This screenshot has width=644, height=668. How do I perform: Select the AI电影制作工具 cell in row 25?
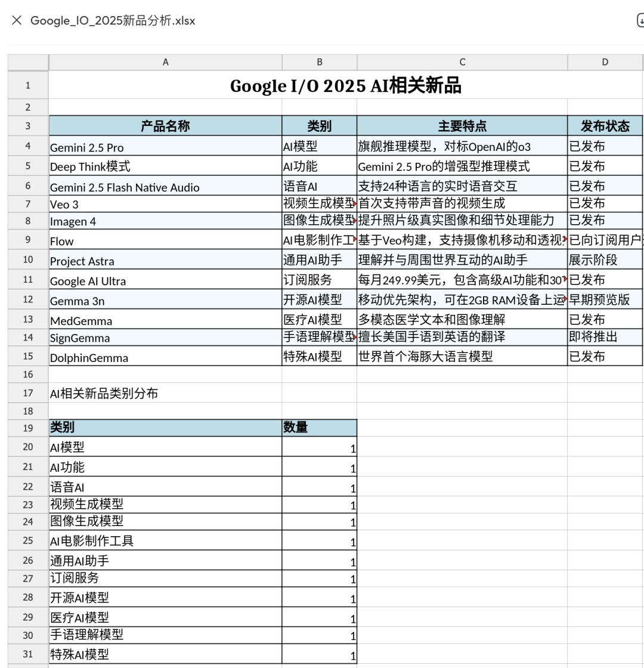(165, 540)
